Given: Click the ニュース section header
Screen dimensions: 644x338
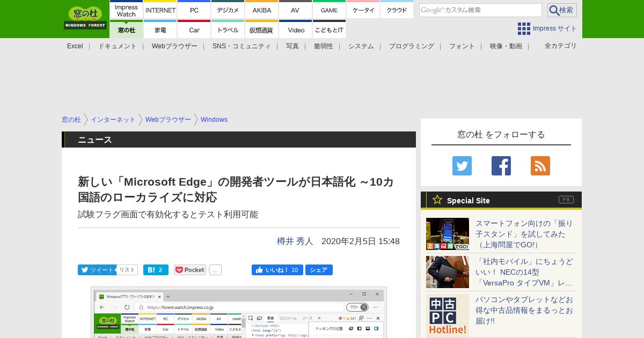Looking at the screenshot, I should 239,139.
